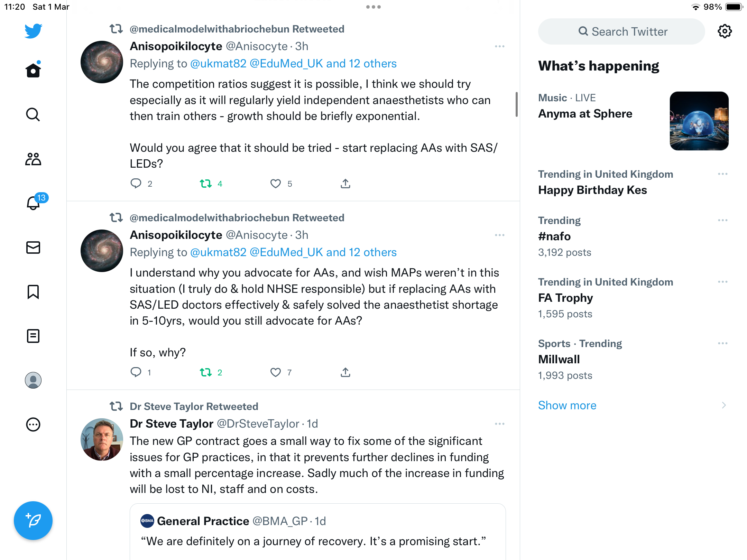The height and width of the screenshot is (560, 747).
Task: Expand sidebar More circle menu
Action: (33, 424)
